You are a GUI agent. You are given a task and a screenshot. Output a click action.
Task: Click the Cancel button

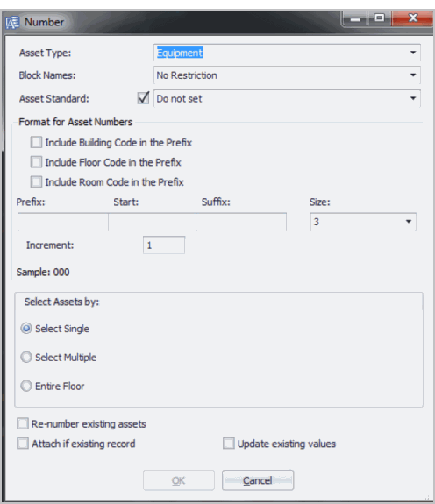(x=258, y=480)
